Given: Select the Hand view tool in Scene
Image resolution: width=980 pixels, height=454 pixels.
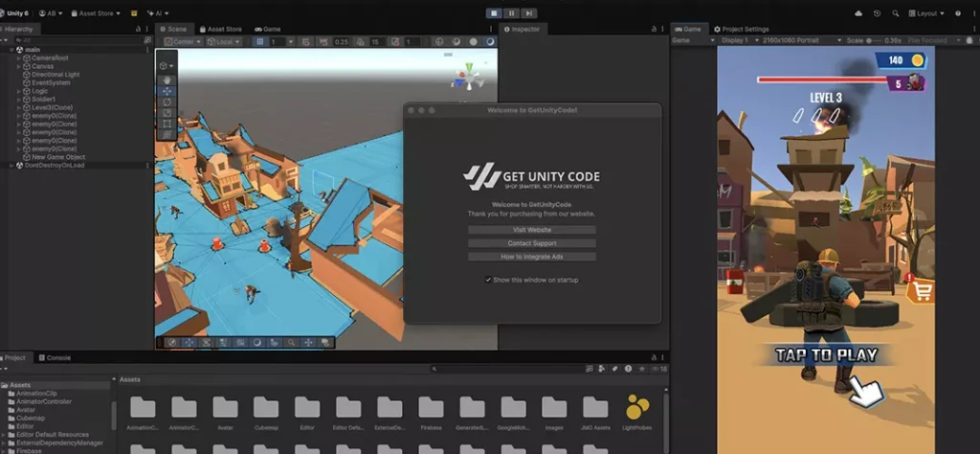Looking at the screenshot, I should click(x=167, y=80).
